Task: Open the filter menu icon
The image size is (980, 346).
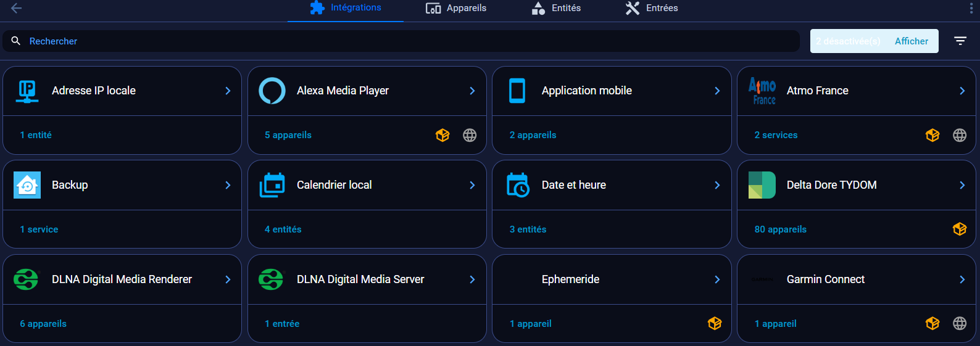Action: (x=960, y=41)
